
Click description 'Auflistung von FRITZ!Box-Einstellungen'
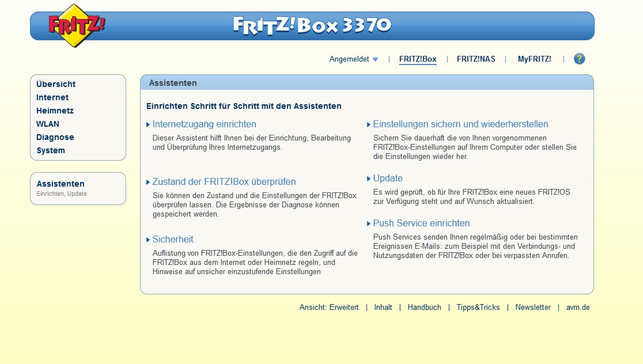(255, 262)
